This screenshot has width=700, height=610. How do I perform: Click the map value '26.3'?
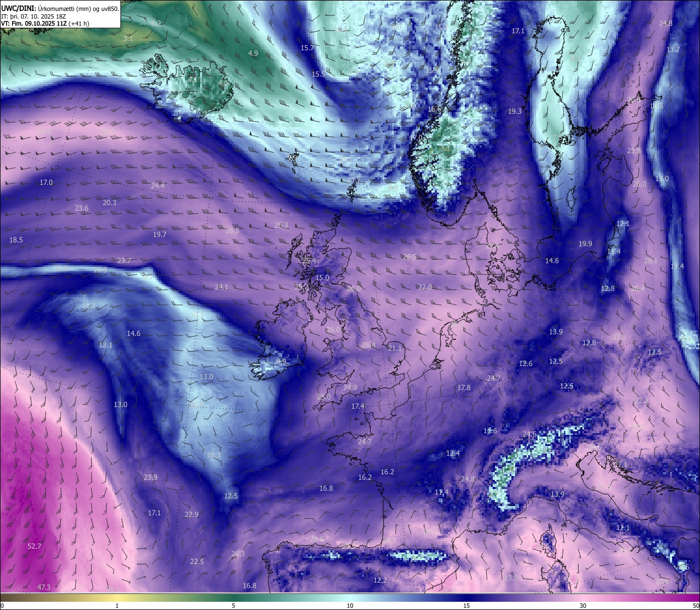238,554
